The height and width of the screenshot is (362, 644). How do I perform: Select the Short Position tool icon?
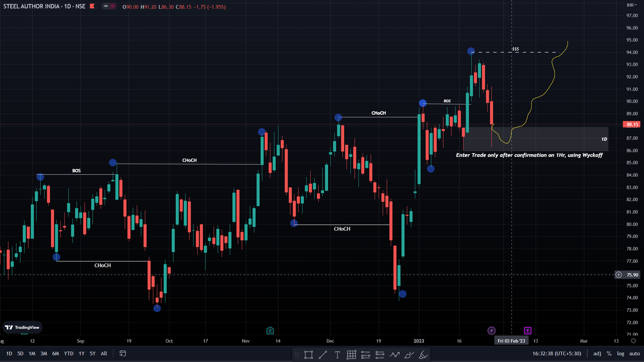point(380,354)
